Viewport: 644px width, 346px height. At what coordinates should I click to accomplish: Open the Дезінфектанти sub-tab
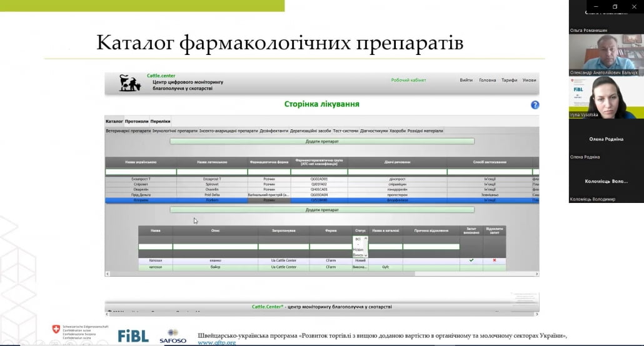click(x=274, y=131)
